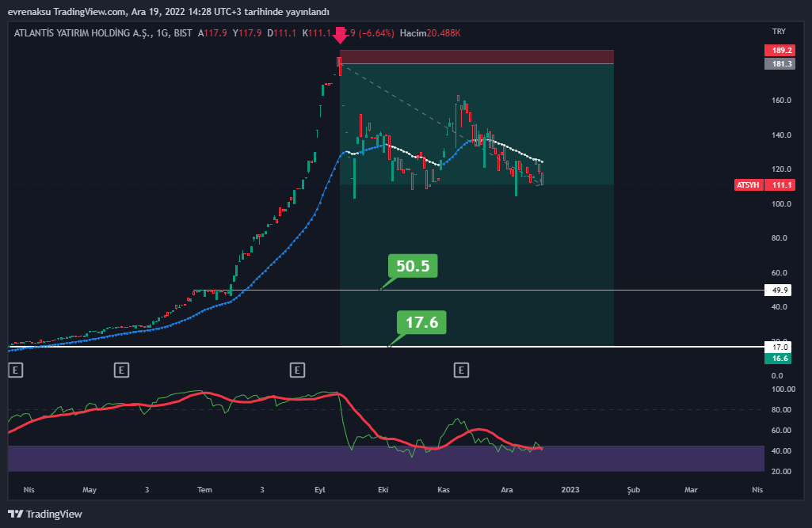
Task: Click the Eyl month label on time axis
Action: point(320,490)
